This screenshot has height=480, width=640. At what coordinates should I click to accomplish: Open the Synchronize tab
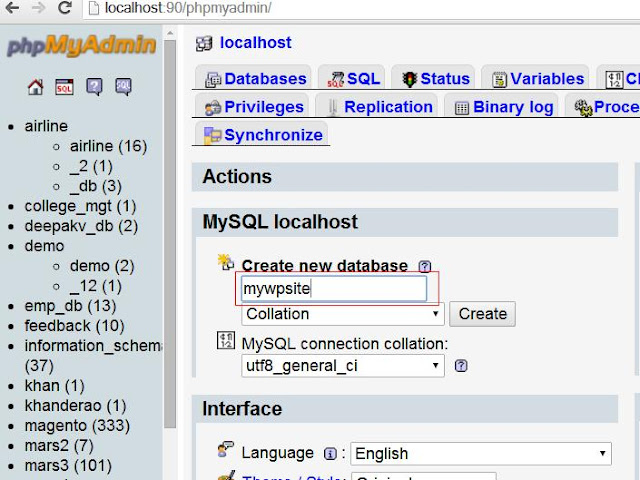263,135
